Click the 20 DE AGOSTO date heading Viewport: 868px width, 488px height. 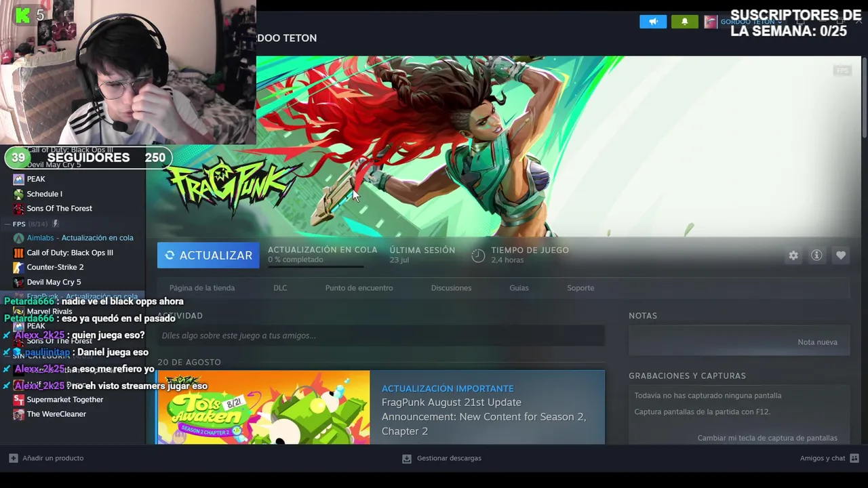tap(189, 363)
